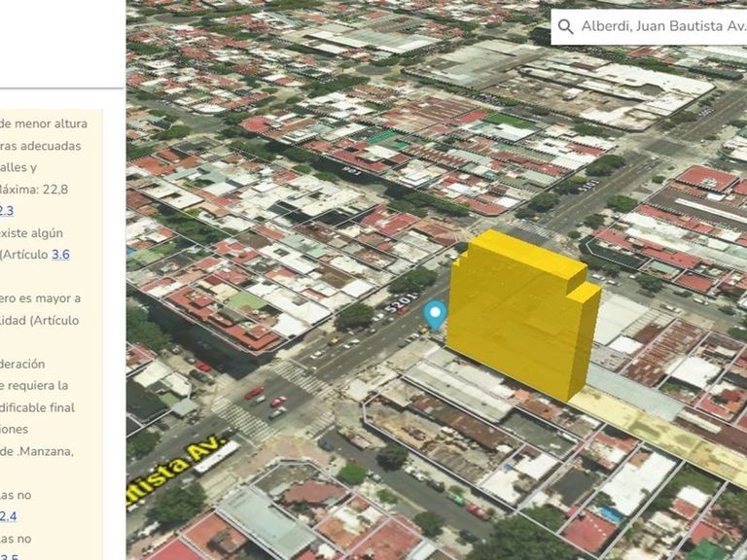Open the 2.4 article link
Screen dimensions: 747x560
[8, 516]
